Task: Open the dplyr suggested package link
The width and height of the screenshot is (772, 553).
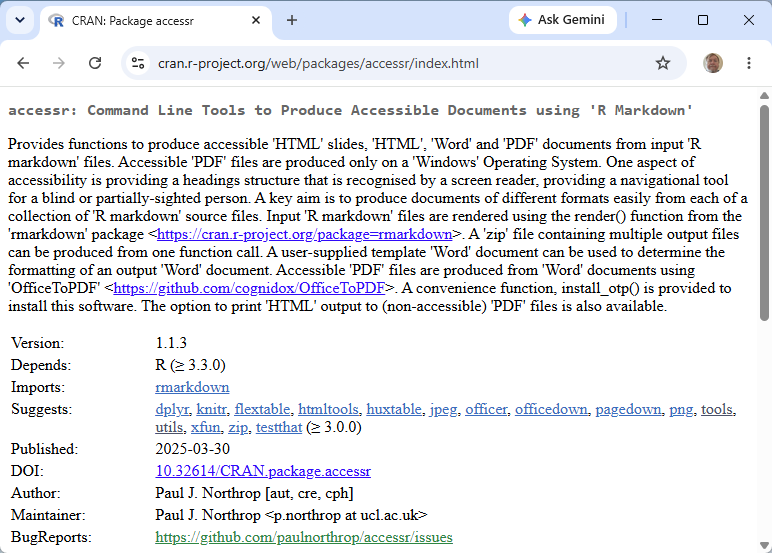Action: [172, 409]
